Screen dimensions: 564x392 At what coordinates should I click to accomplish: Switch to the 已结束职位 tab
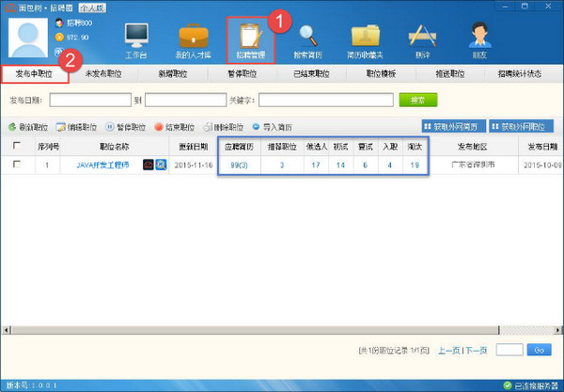click(311, 74)
